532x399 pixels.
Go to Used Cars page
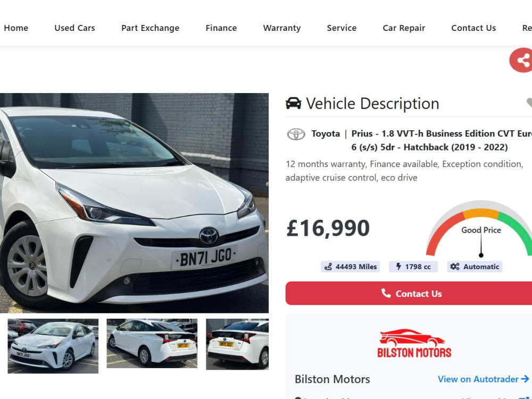74,28
